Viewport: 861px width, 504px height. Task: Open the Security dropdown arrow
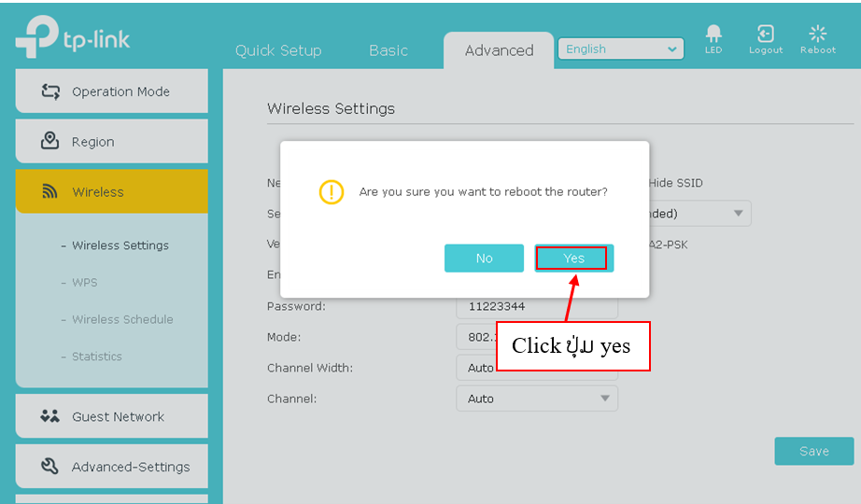[x=738, y=214]
